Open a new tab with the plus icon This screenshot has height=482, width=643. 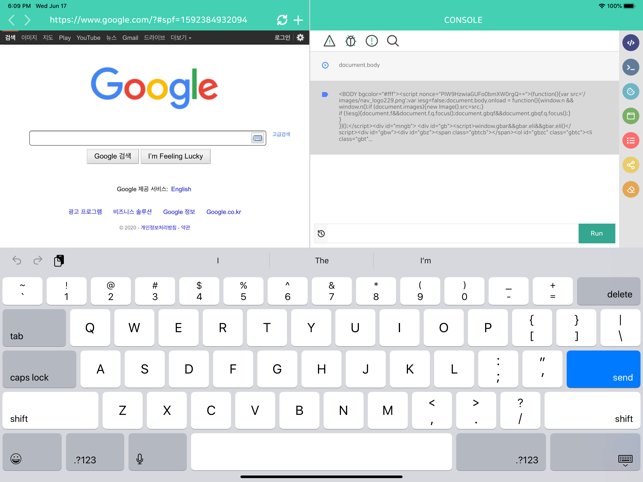(x=299, y=20)
